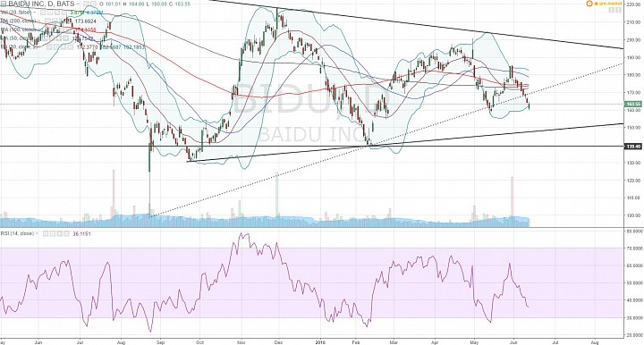Image resolution: width=644 pixels, height=345 pixels.
Task: Remove the BB (20, close, 2) indicator
Action: [x=71, y=47]
